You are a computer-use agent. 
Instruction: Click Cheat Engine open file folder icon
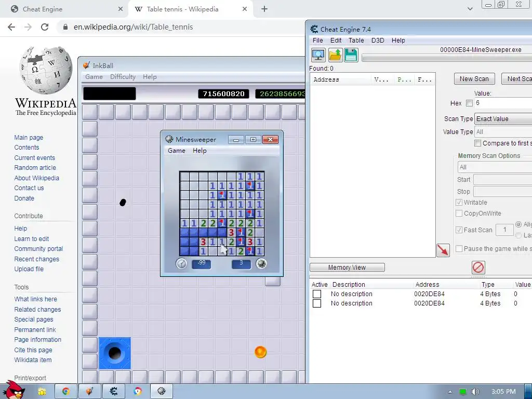335,55
